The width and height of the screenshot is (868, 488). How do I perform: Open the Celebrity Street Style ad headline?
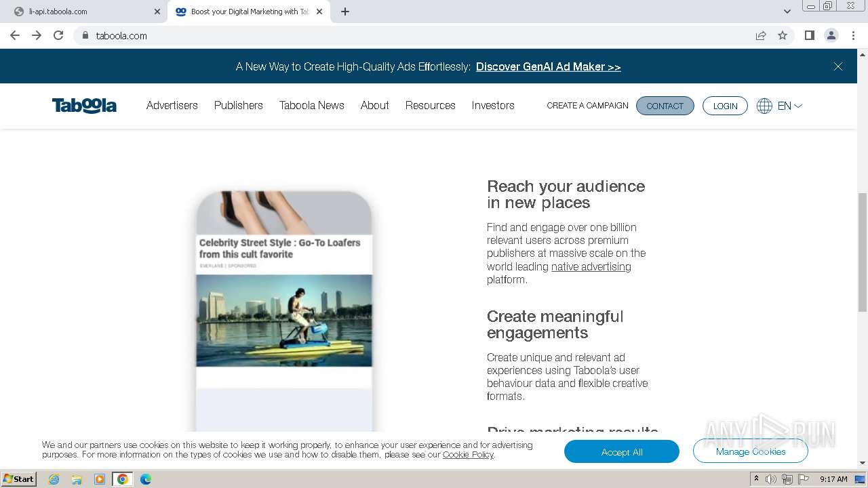pyautogui.click(x=279, y=248)
